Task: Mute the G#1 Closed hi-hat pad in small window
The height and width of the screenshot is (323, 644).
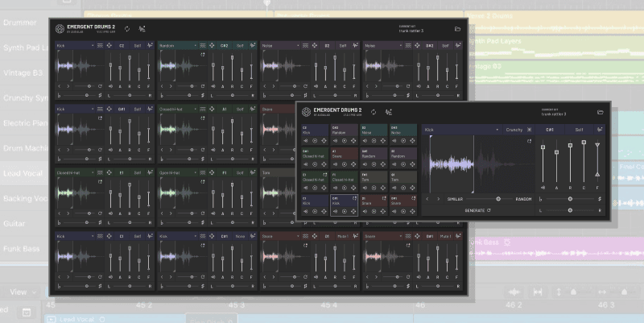Action: [x=306, y=164]
